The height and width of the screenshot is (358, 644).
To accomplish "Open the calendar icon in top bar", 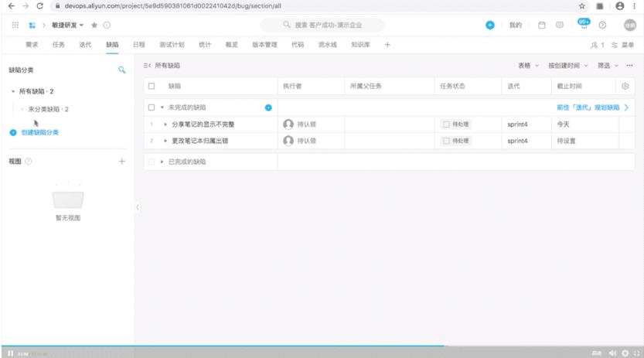I will click(542, 25).
